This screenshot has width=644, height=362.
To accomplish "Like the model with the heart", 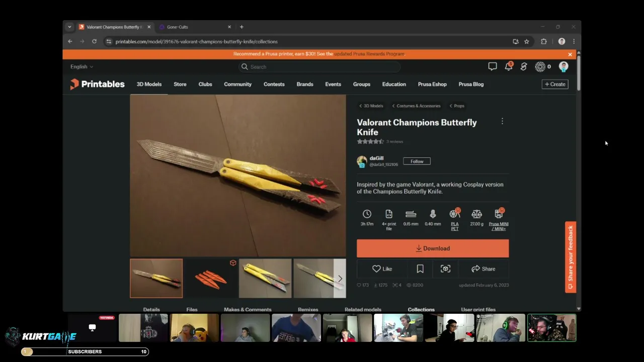I will point(382,269).
